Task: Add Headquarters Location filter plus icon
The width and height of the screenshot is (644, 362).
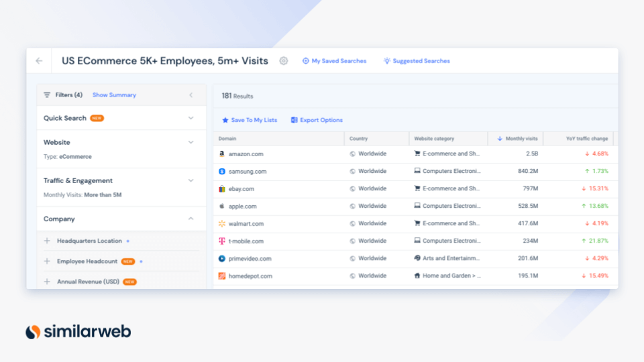Action: 47,241
